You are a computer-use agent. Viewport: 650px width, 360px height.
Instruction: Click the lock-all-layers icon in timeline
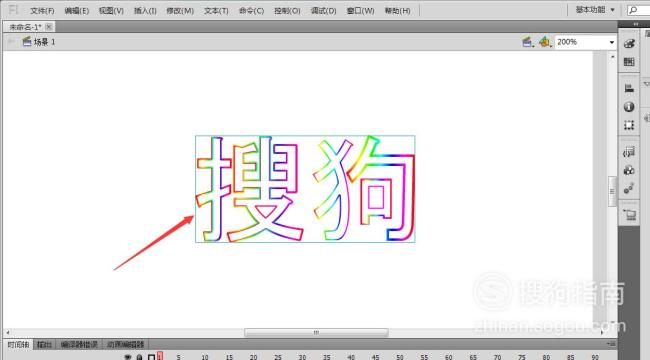click(x=140, y=357)
